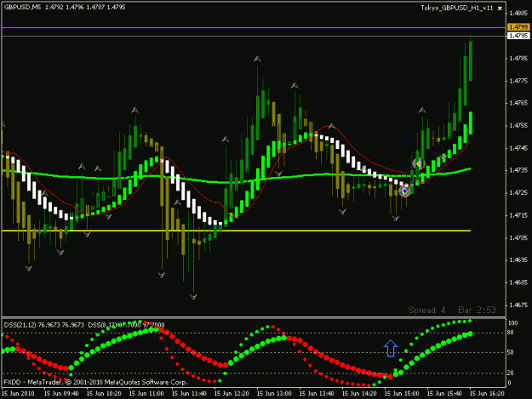Click the 'Spread 4' label
532x399 pixels.
coord(426,310)
